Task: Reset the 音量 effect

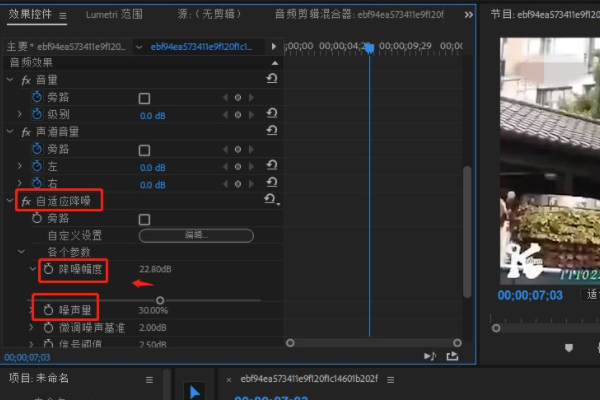Action: 272,79
